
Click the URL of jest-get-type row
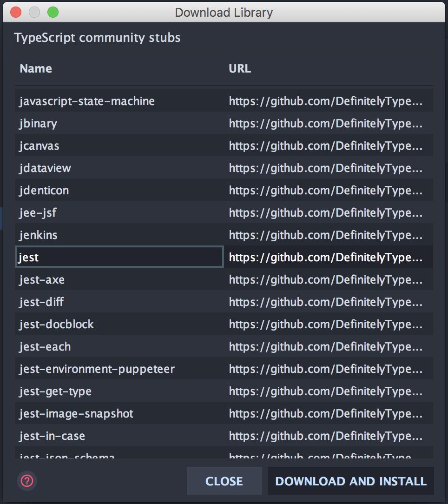click(x=326, y=391)
